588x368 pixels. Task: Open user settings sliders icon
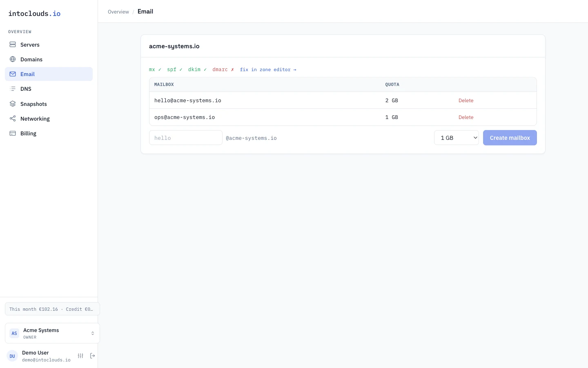coord(80,356)
